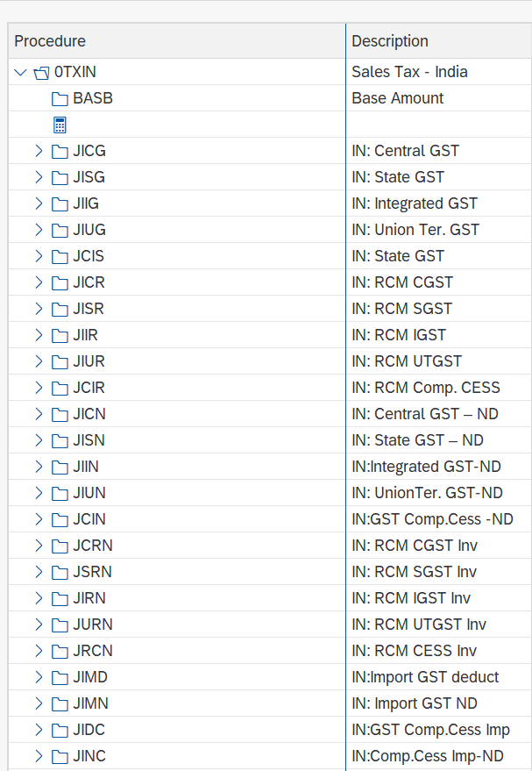Select the 'IN: Union Ter. GST' description
532x771 pixels.
point(415,230)
